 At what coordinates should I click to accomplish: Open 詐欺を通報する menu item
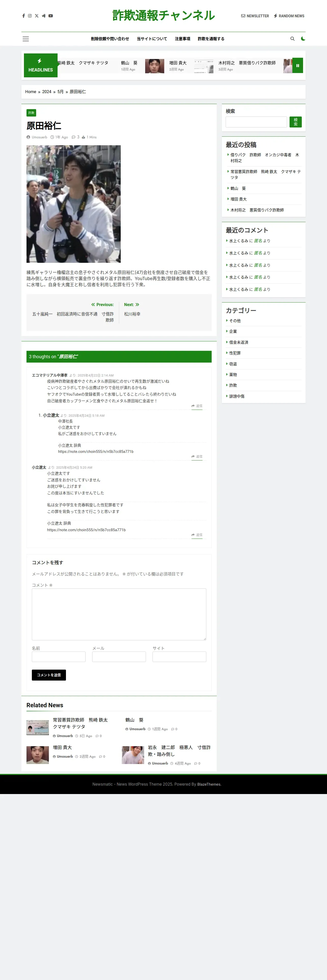(x=211, y=39)
